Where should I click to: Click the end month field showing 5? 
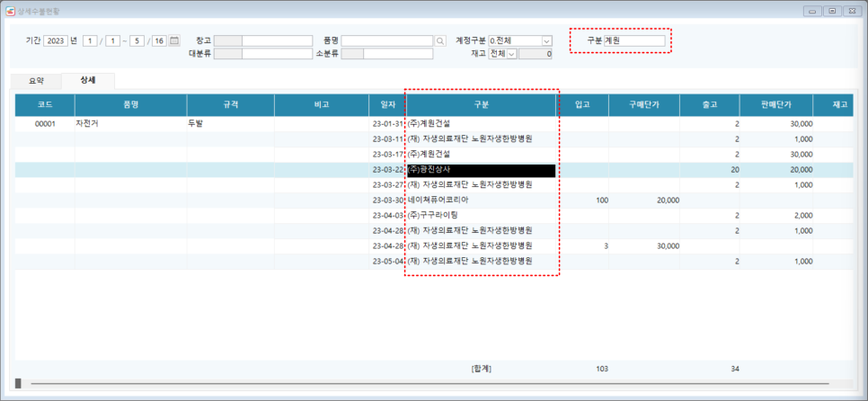coord(137,40)
